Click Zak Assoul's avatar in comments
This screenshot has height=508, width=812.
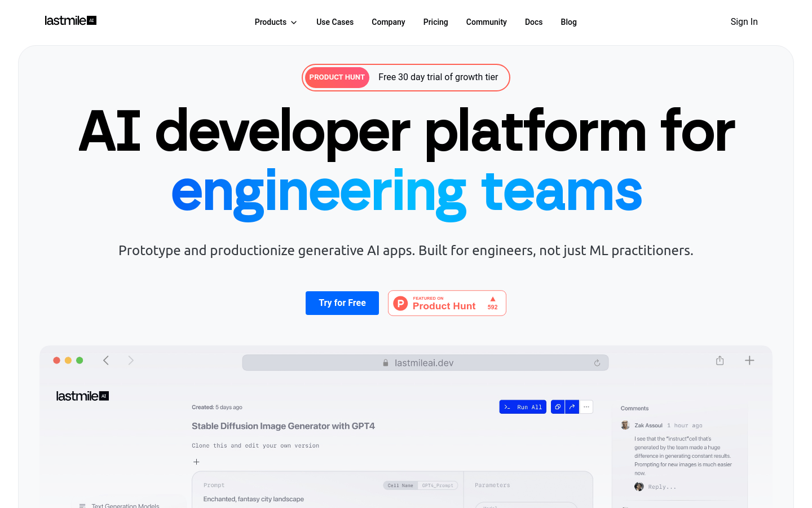tap(625, 425)
